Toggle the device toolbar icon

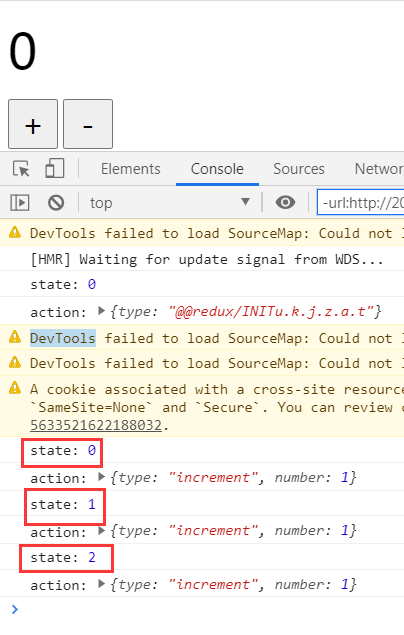(55, 168)
